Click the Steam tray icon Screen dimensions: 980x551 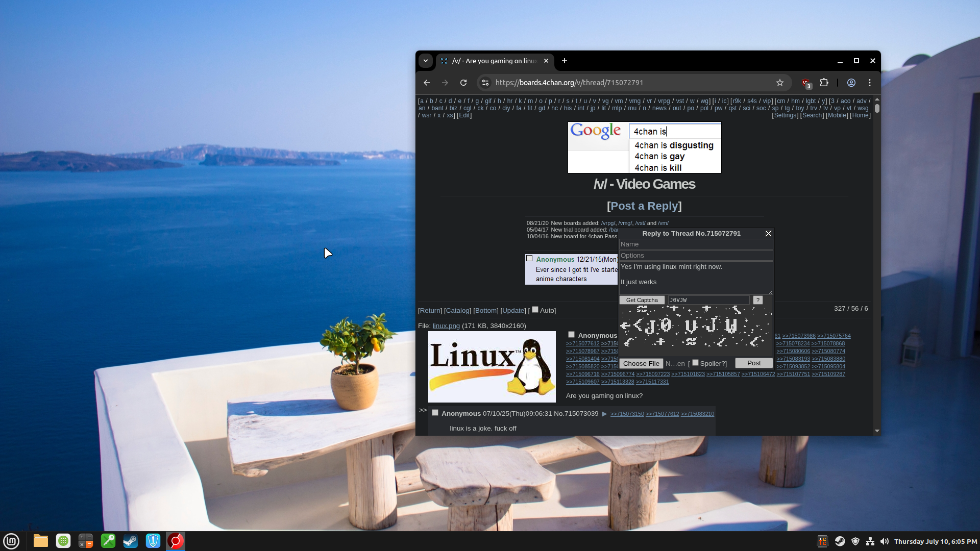pos(840,541)
